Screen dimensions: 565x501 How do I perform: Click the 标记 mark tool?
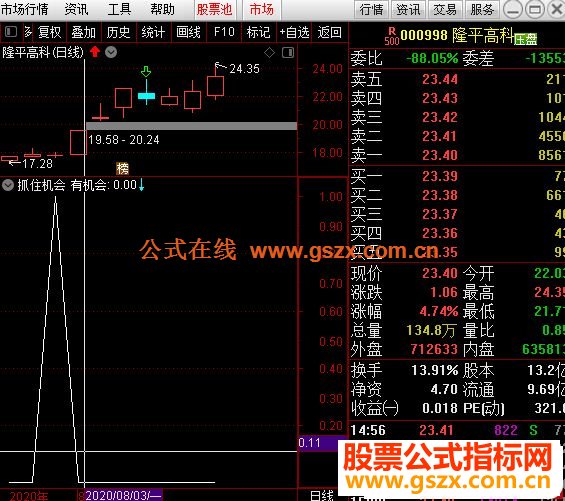[x=258, y=32]
